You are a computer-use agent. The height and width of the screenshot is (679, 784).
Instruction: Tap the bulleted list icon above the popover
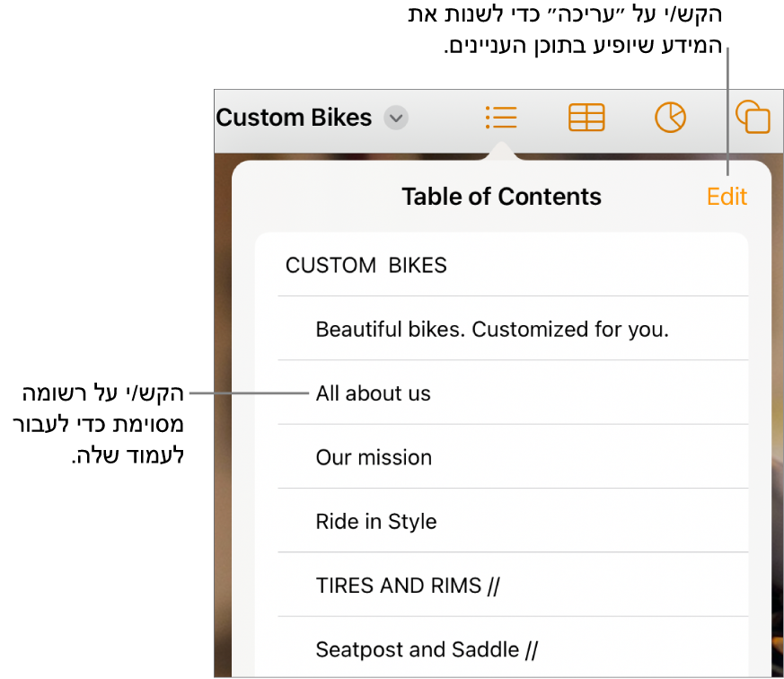tap(501, 118)
